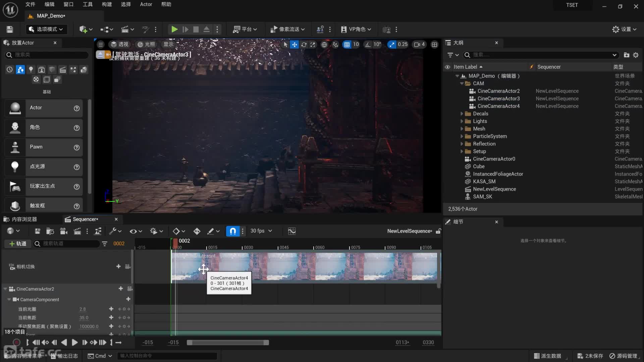The image size is (644, 362).
Task: Click the green Play in editor button
Action: click(174, 29)
